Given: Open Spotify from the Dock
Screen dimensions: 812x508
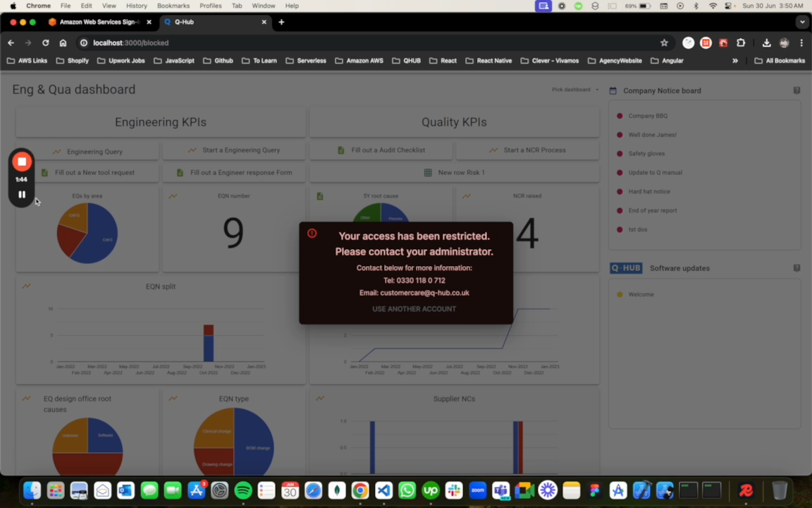Looking at the screenshot, I should [243, 490].
